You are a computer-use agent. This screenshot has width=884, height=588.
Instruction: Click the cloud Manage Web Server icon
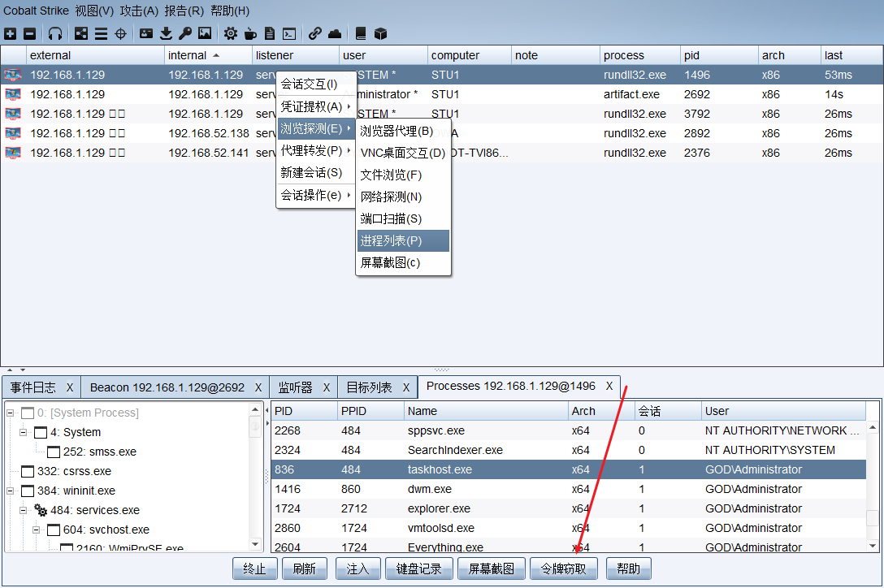point(335,34)
